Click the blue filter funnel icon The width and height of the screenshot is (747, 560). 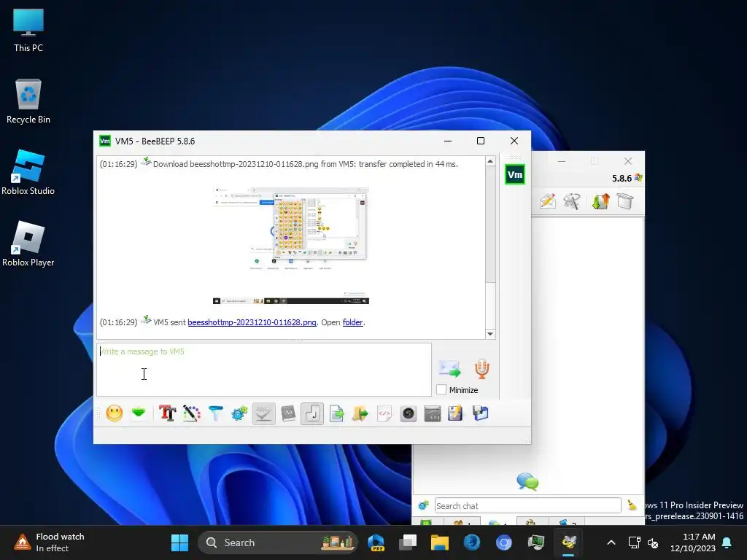coord(215,413)
